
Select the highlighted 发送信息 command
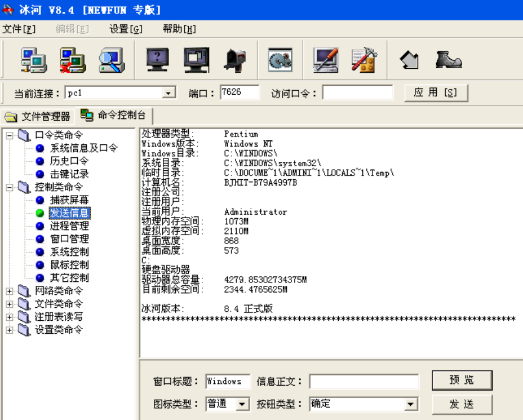(69, 213)
